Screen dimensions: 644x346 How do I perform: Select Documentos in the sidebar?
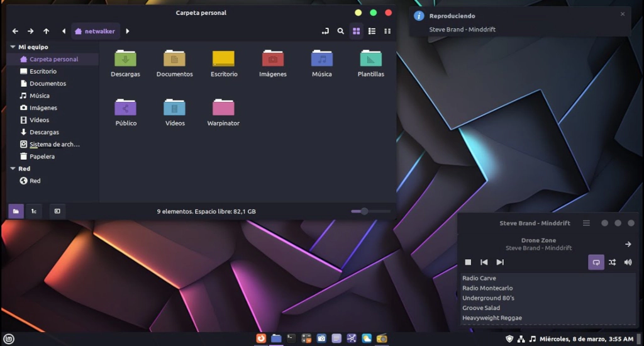[x=47, y=84]
